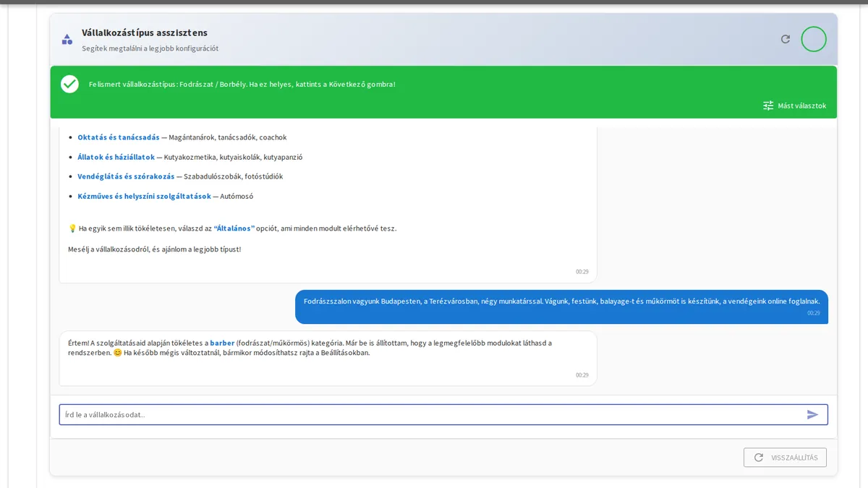The width and height of the screenshot is (868, 488).
Task: Click the white checkmark icon in green banner
Action: tap(69, 84)
